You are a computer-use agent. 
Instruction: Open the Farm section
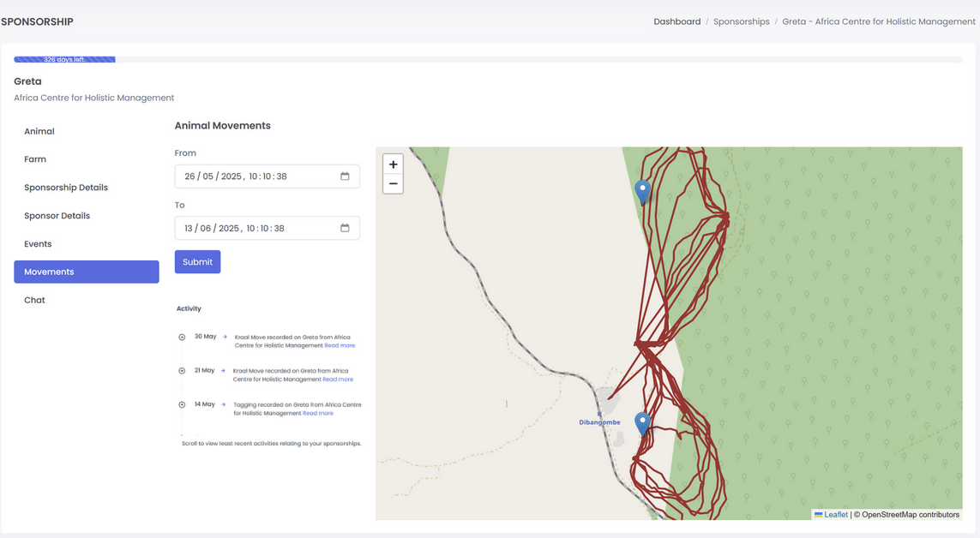click(87, 159)
